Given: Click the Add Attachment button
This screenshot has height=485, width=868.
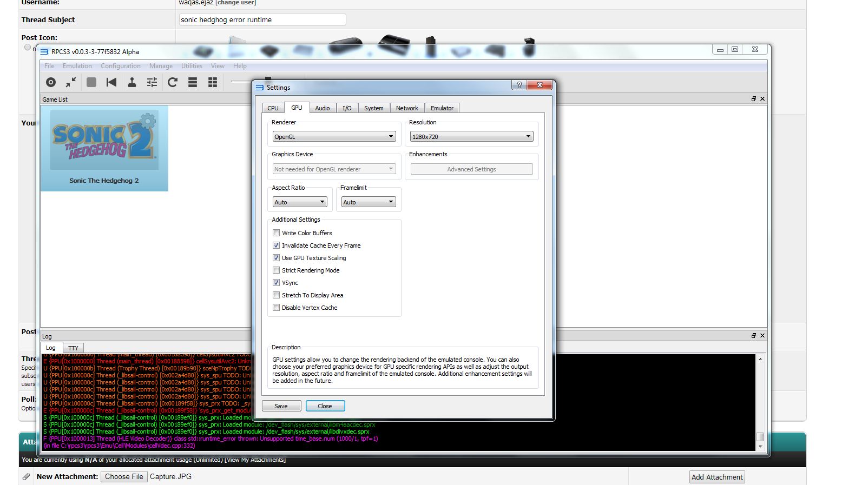Looking at the screenshot, I should point(717,477).
